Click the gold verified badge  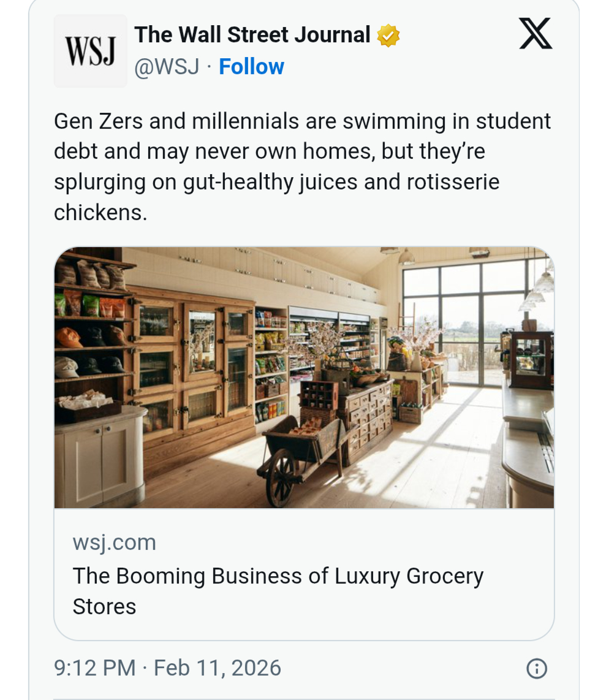point(388,36)
